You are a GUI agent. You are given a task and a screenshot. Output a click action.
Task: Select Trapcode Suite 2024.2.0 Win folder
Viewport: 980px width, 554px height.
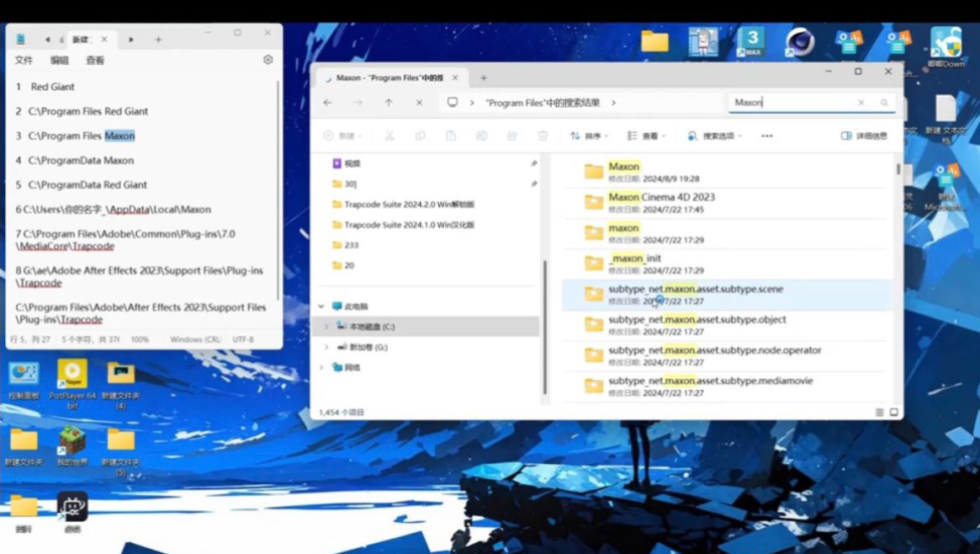click(x=410, y=205)
